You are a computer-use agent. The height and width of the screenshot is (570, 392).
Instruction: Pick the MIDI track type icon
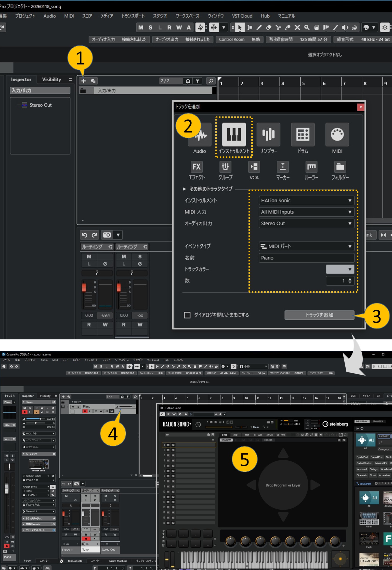pos(337,134)
